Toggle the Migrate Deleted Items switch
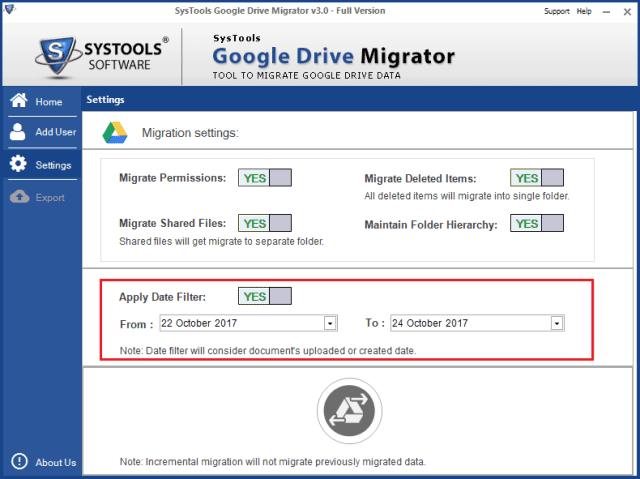The width and height of the screenshot is (640, 479). point(537,178)
